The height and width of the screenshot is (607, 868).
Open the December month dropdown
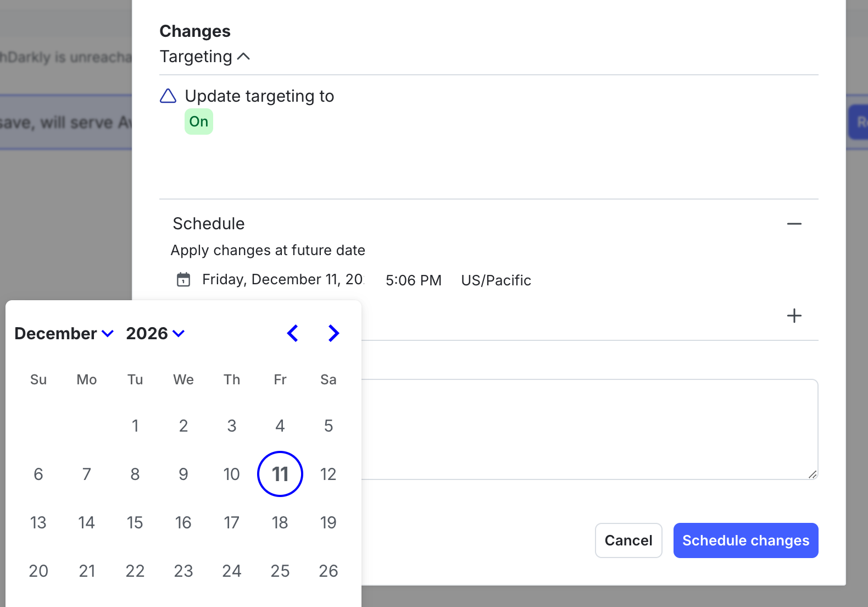[64, 333]
